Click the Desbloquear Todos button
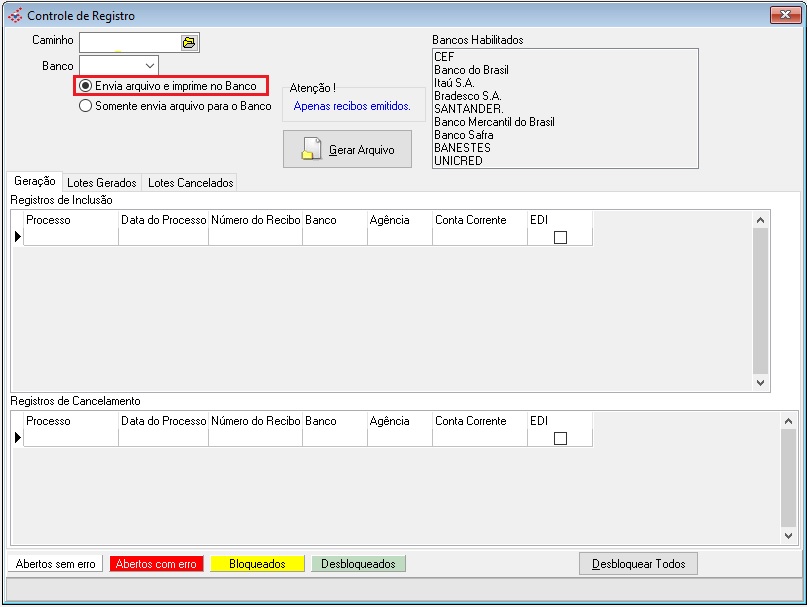The image size is (809, 607). point(638,564)
